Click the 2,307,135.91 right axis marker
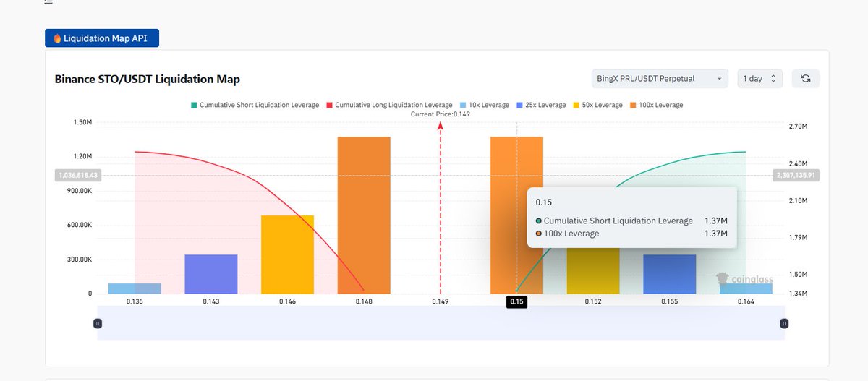The height and width of the screenshot is (381, 868). 796,175
